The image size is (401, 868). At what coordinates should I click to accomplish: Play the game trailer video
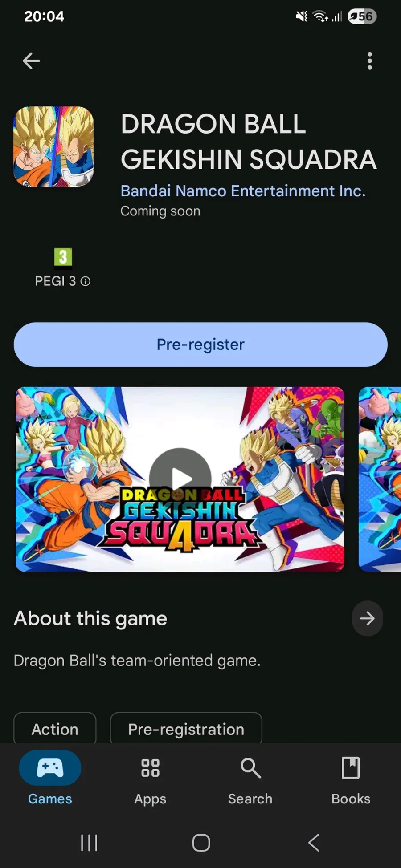(180, 479)
